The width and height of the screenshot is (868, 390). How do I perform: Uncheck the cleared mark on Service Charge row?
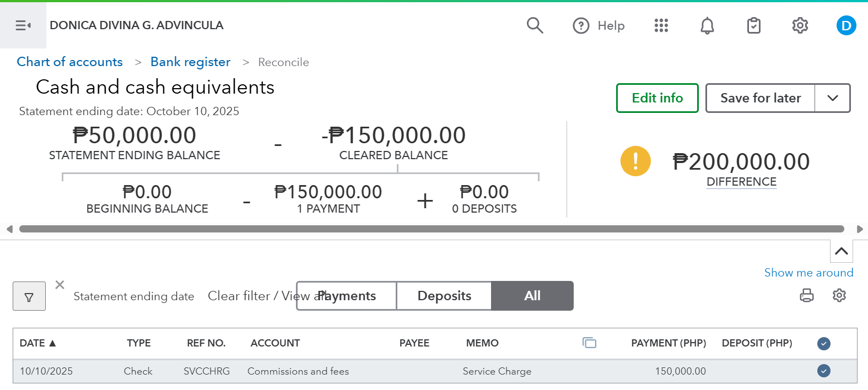tap(823, 371)
